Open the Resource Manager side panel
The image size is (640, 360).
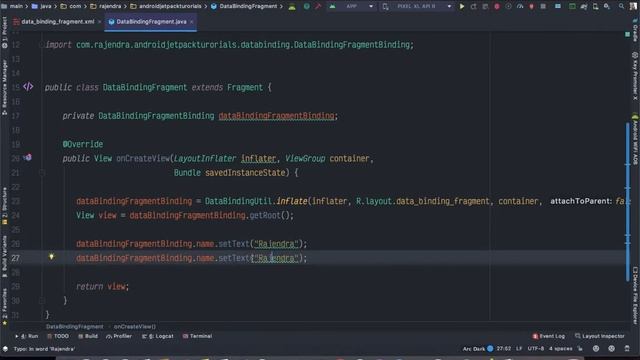[4, 87]
